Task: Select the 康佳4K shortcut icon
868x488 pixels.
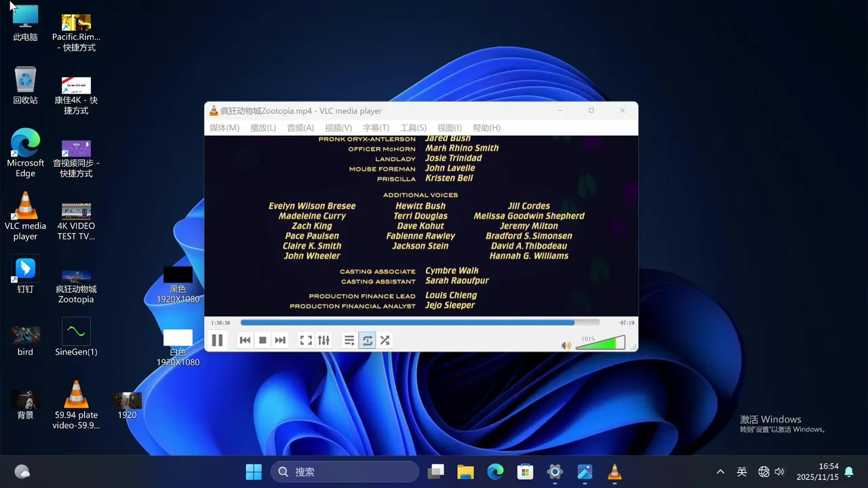Action: [76, 96]
